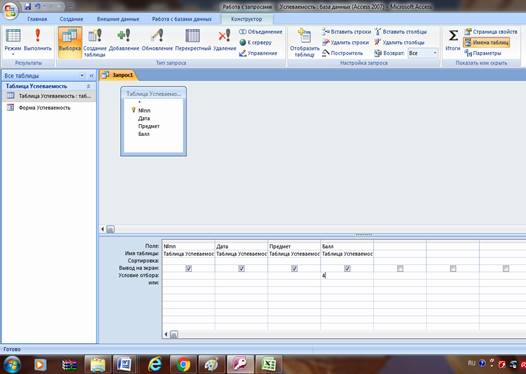Uncheck display checkbox in Nlnn column

[189, 268]
